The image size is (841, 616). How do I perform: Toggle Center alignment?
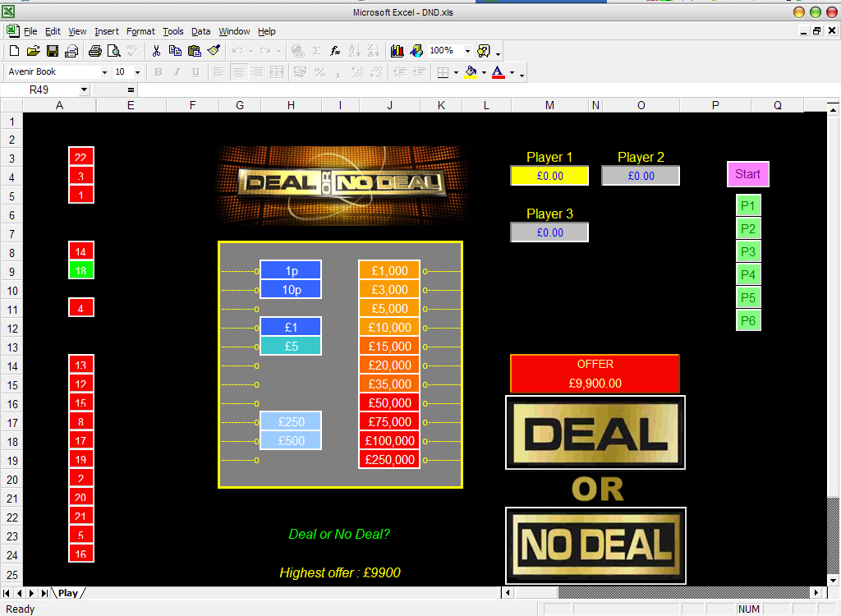[x=239, y=72]
